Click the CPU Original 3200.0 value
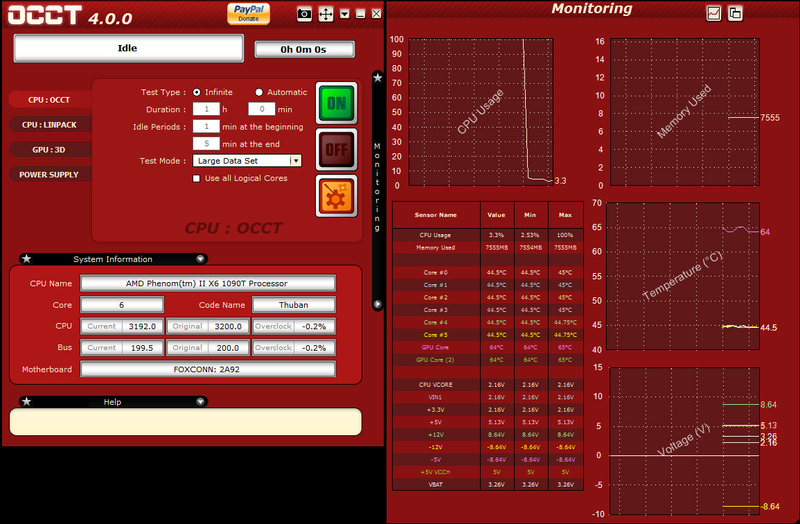 pyautogui.click(x=228, y=326)
